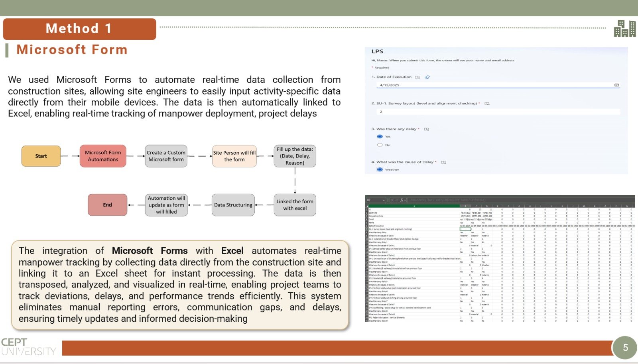Click the Date of Execution field showing 4/15/2025
Screen dimensions: 638x364
coord(498,85)
